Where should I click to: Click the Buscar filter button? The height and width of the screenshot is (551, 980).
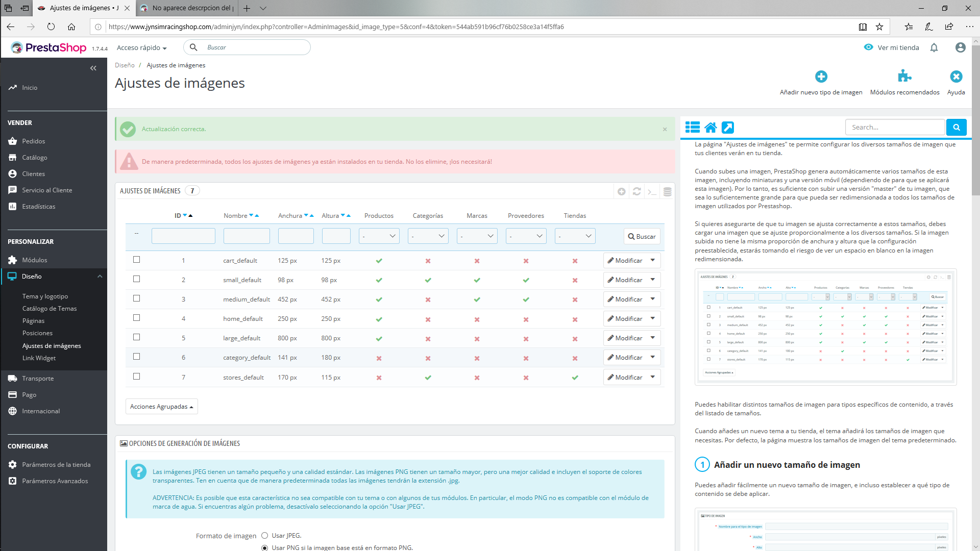click(642, 237)
